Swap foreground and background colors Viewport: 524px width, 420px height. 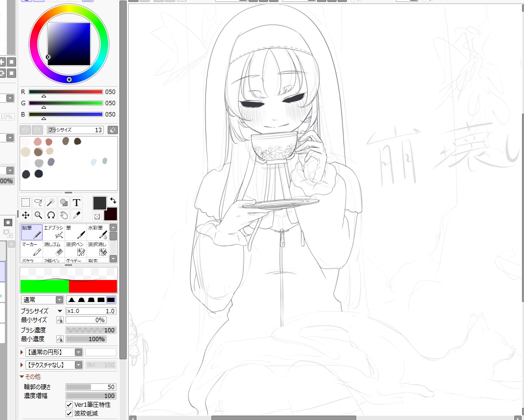(x=113, y=200)
